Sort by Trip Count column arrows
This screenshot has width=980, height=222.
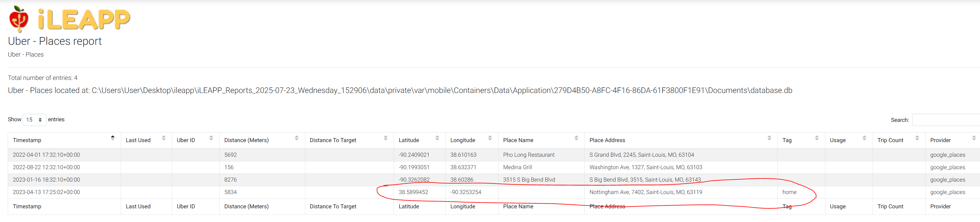click(917, 138)
